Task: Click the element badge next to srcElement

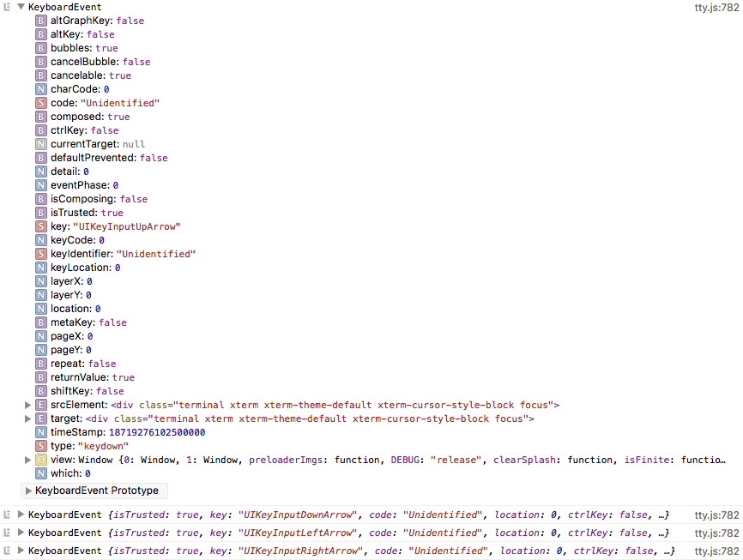Action: pos(41,405)
